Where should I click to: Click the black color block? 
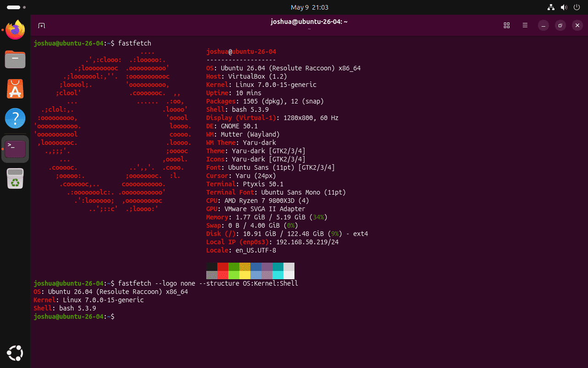point(212,267)
